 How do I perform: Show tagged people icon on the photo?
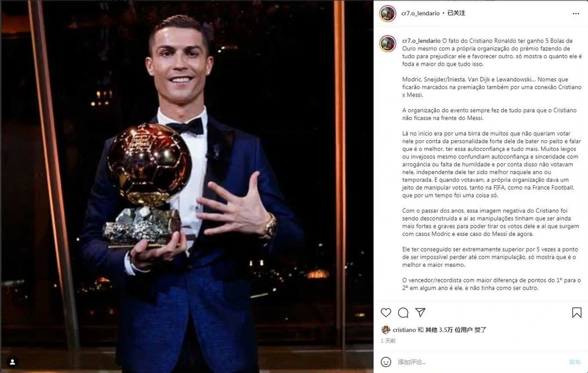13,362
